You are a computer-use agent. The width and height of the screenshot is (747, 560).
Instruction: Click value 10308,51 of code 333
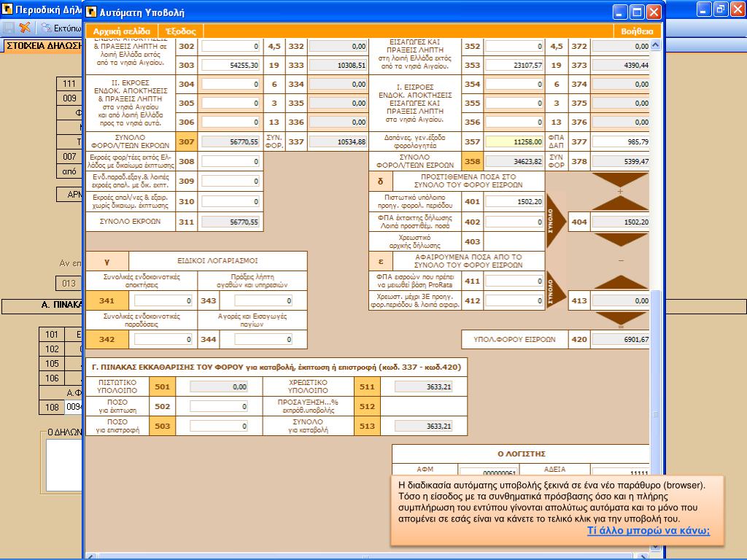[338, 65]
